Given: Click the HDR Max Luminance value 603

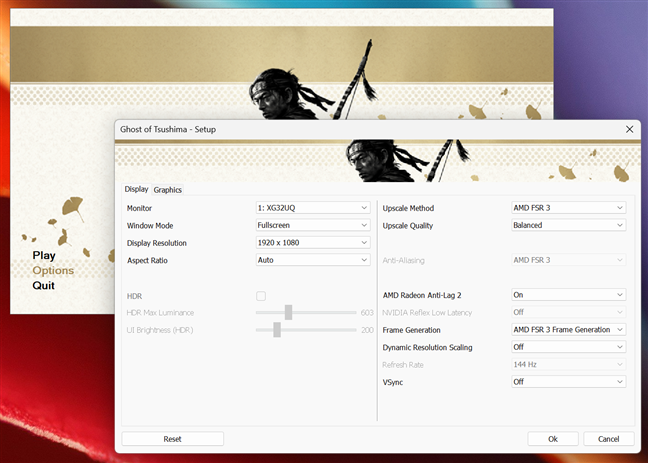Looking at the screenshot, I should 367,313.
